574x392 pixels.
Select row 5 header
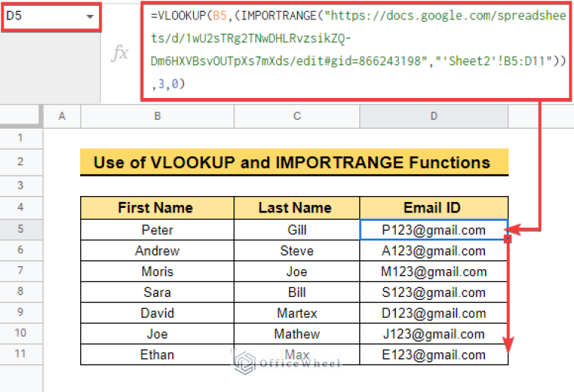[x=20, y=230]
